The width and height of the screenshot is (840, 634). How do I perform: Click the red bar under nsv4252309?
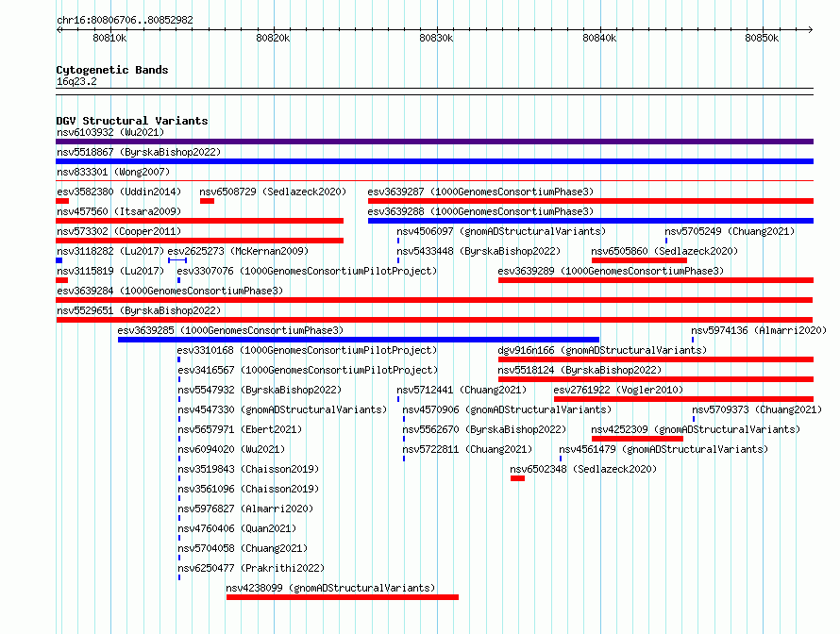click(x=637, y=439)
